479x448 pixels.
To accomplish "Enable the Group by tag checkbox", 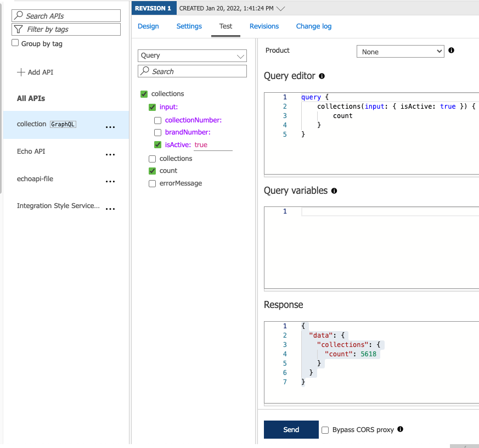I will point(15,42).
